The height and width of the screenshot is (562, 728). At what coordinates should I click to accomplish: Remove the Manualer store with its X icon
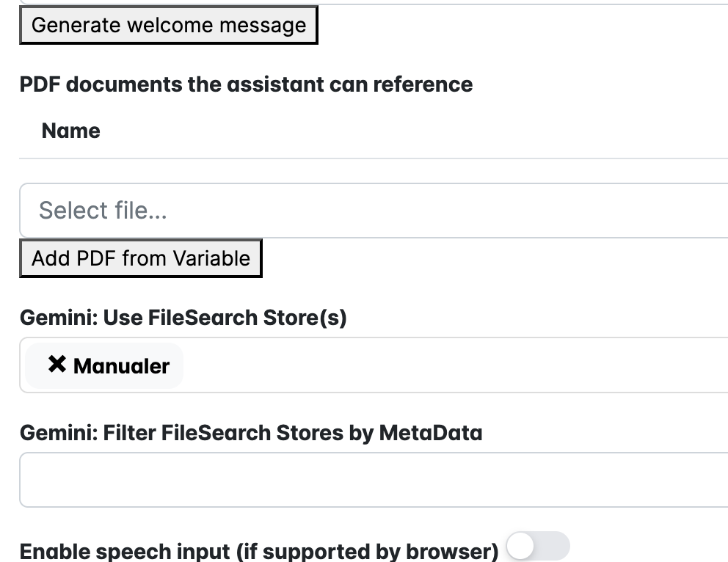click(x=57, y=365)
